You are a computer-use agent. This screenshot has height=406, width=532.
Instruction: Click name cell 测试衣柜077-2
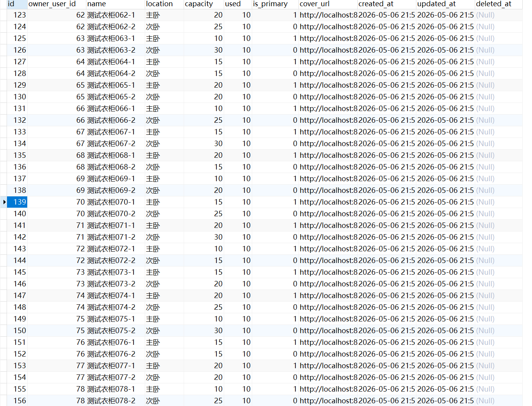[x=115, y=377]
